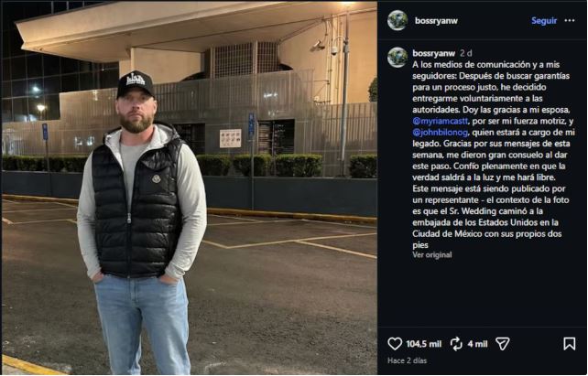
Task: Click the Hace 2 días timestamp
Action: 407,360
